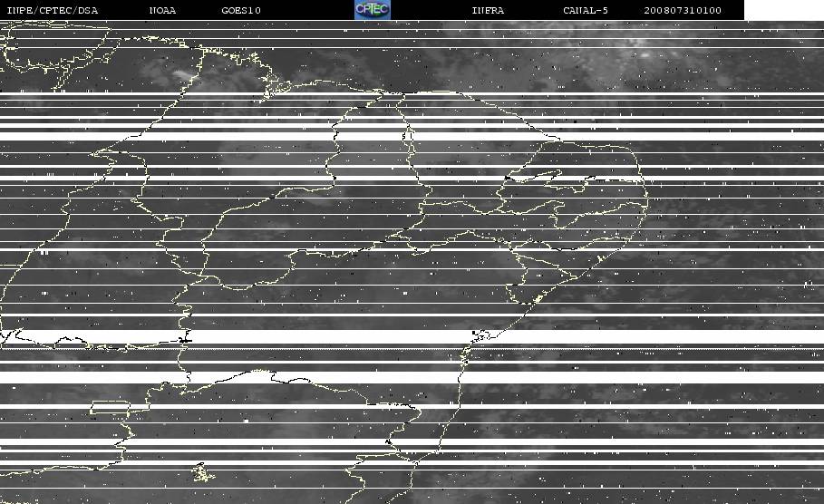Click the empty header space between INFRA and CANAL-5
Screen dimensions: 824x504
coord(533,10)
